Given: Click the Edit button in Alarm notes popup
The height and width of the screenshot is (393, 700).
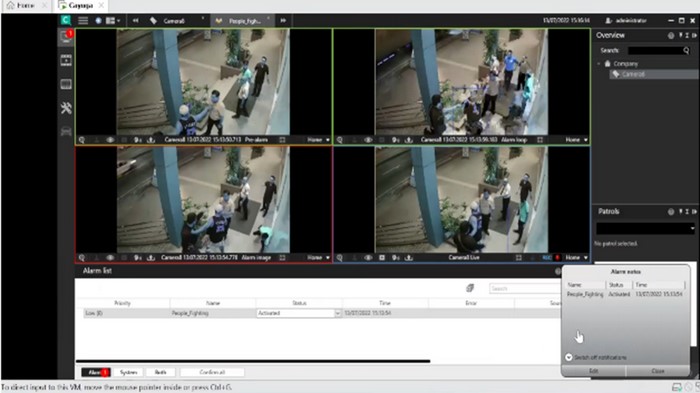Looking at the screenshot, I should [593, 371].
